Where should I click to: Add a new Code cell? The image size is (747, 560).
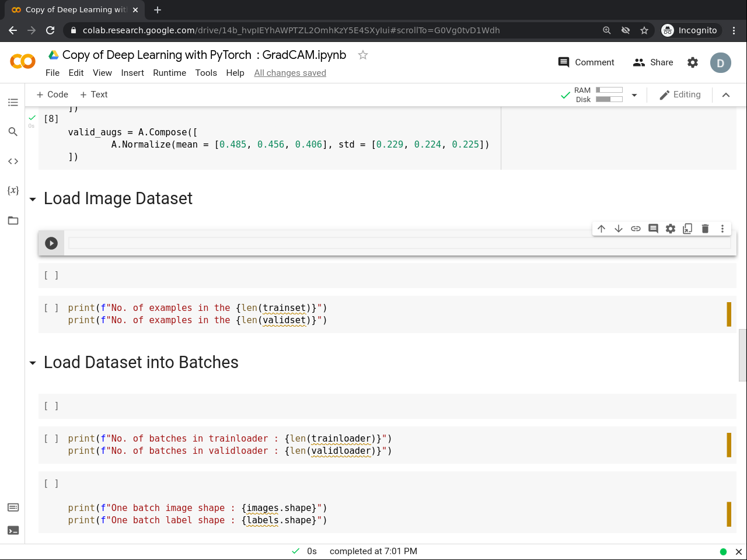pos(52,94)
